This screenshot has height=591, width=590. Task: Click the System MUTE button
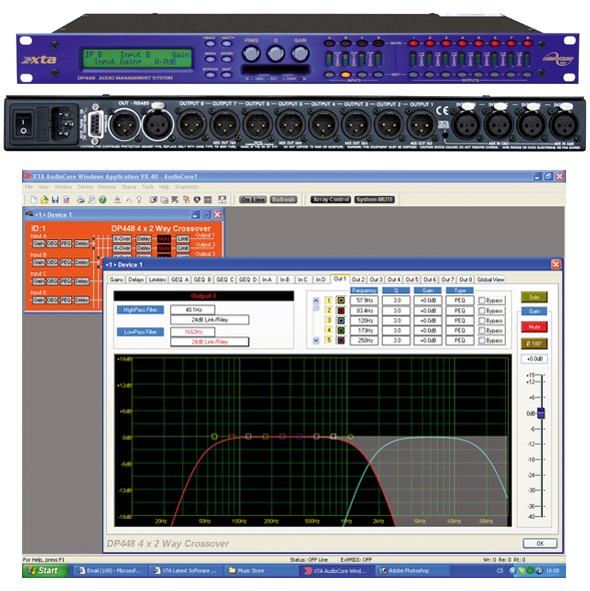374,199
